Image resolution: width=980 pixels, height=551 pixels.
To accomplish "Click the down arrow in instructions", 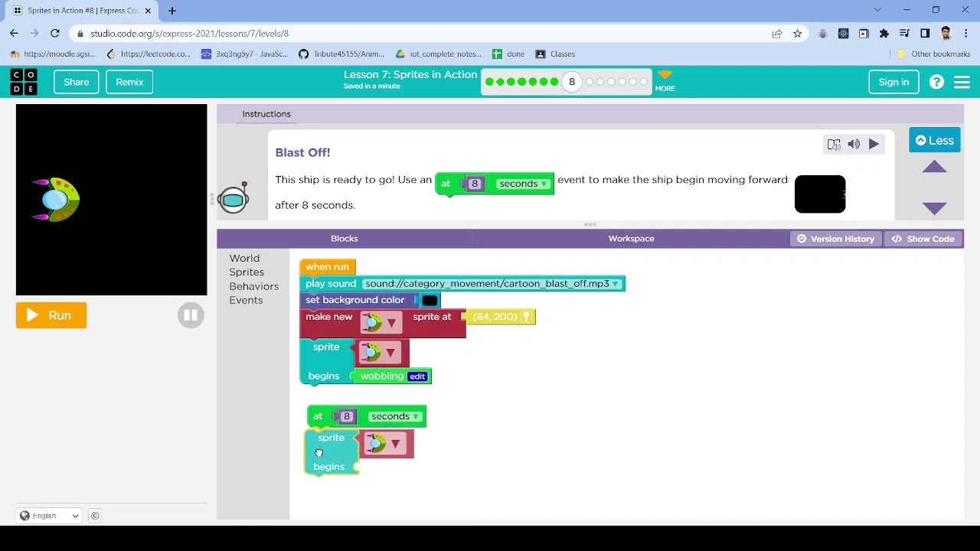I will [934, 208].
